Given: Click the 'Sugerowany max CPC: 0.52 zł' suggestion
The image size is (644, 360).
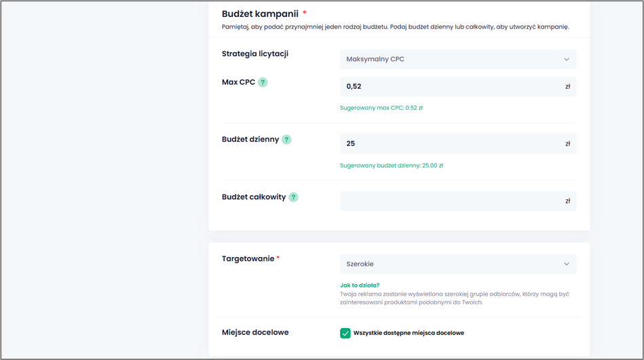Looking at the screenshot, I should pyautogui.click(x=381, y=108).
